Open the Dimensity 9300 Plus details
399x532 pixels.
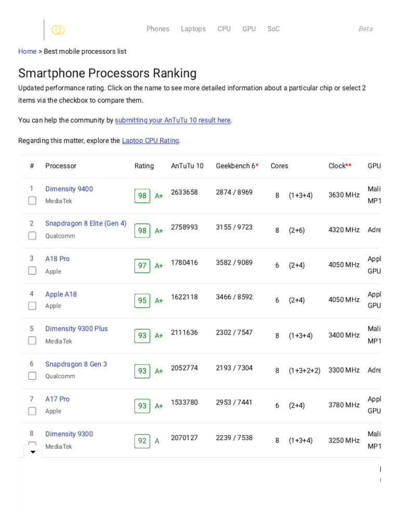point(76,329)
